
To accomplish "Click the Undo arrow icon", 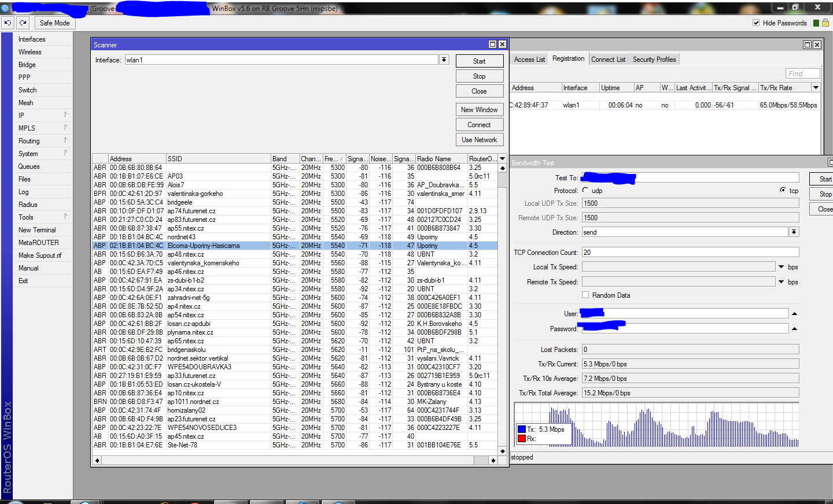I will point(8,23).
